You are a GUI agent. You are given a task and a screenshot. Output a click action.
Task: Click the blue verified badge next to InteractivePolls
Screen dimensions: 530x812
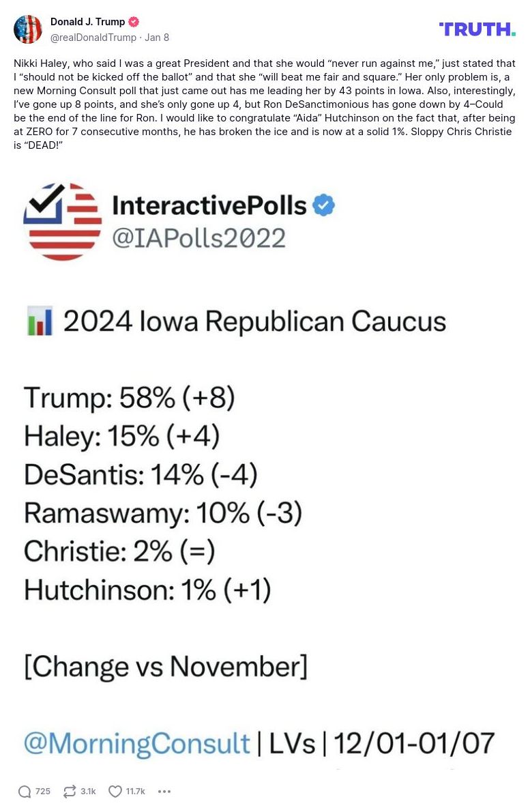[323, 205]
